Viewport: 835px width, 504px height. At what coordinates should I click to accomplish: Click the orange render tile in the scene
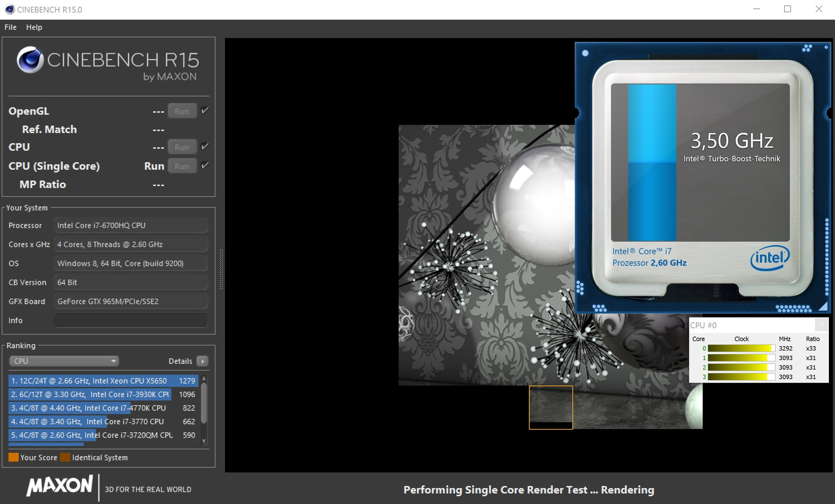tap(551, 407)
